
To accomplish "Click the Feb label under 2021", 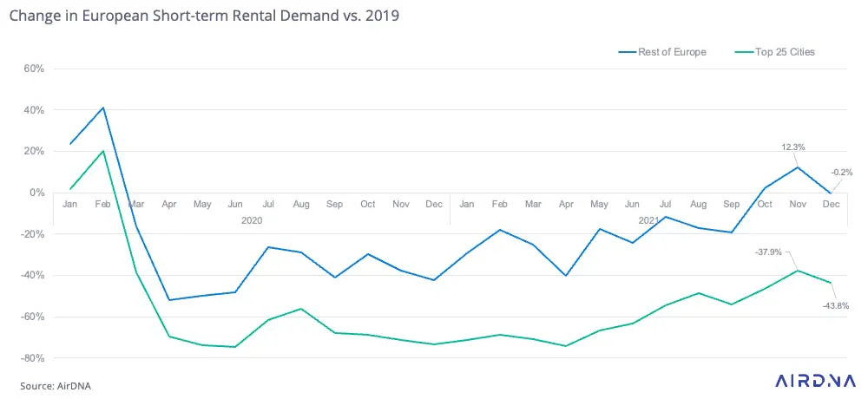I will click(x=500, y=204).
